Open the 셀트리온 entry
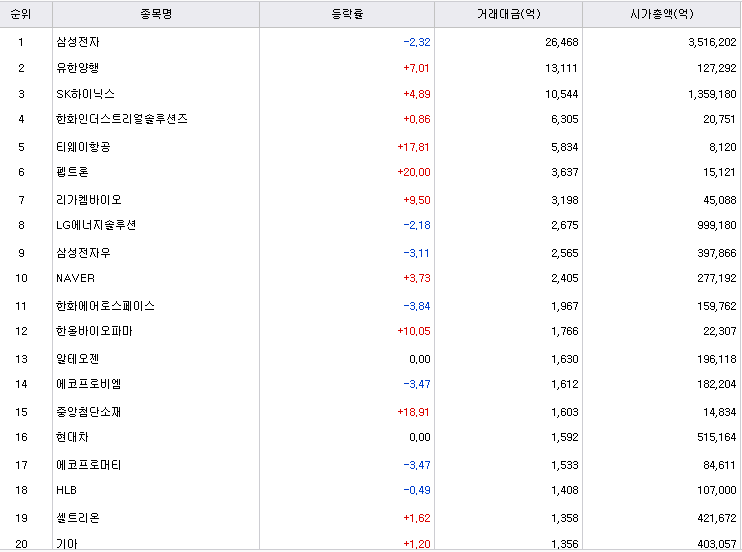 click(78, 518)
